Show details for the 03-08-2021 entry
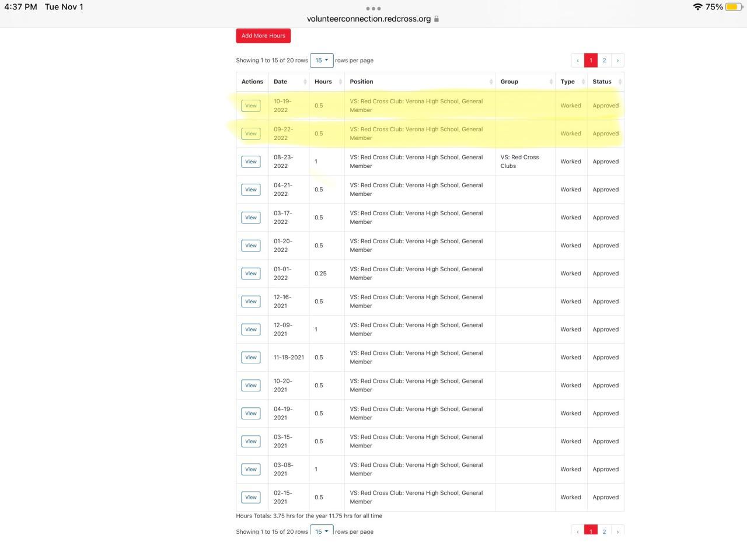This screenshot has width=747, height=560. (x=251, y=470)
